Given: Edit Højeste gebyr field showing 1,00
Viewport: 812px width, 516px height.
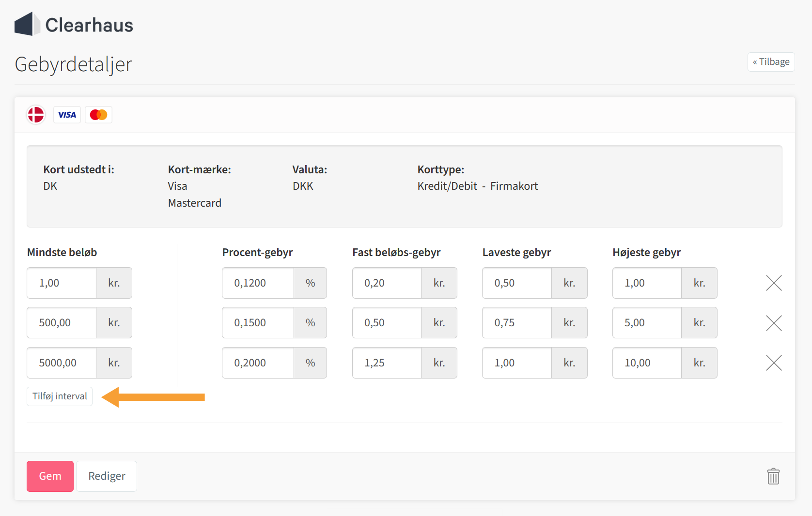Looking at the screenshot, I should click(647, 283).
